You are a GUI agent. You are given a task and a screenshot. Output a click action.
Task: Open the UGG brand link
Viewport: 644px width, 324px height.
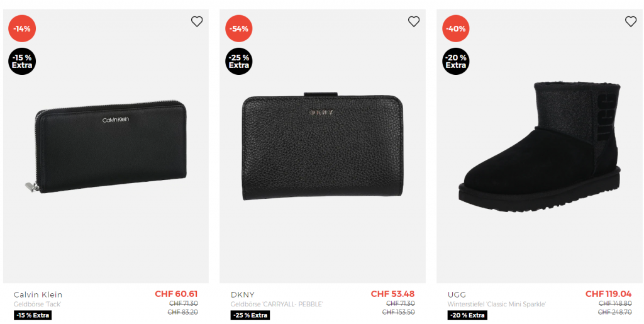[x=457, y=294]
